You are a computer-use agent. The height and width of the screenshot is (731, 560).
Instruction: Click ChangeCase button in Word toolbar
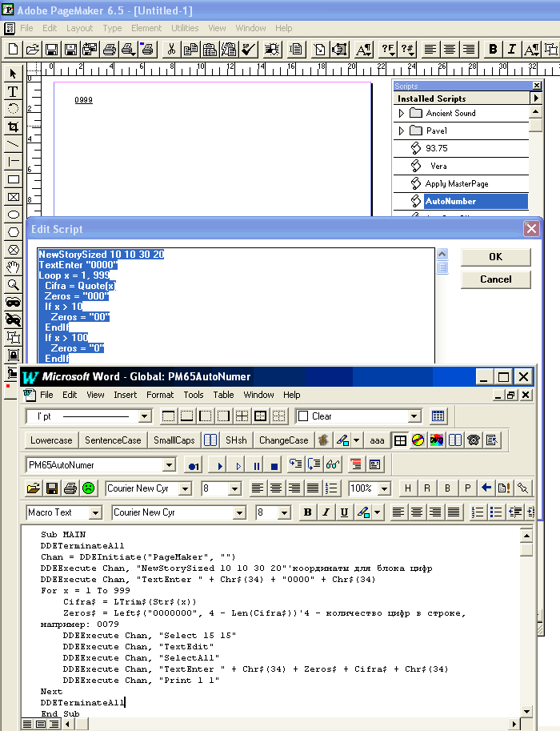click(x=284, y=440)
